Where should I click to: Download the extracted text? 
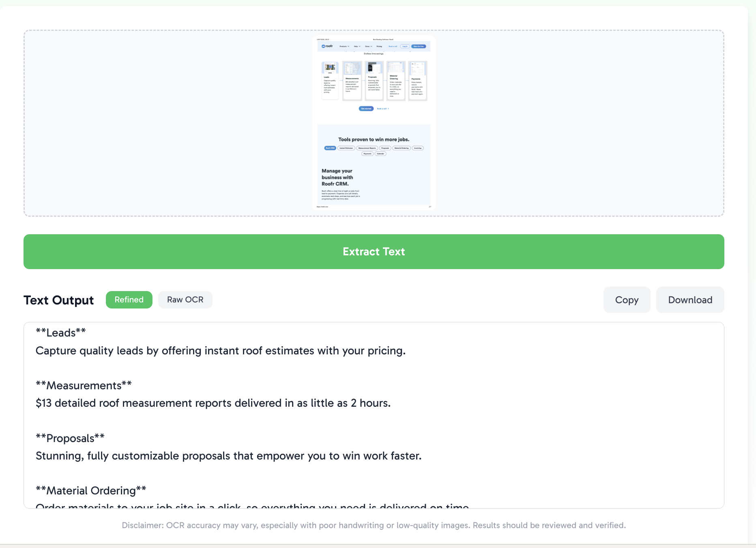pyautogui.click(x=690, y=300)
